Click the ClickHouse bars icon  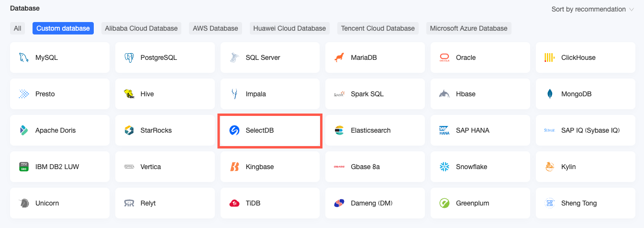pos(549,57)
